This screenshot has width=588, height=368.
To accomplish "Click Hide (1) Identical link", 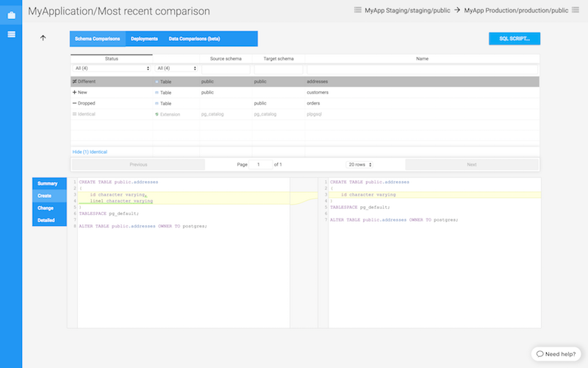I will click(90, 152).
